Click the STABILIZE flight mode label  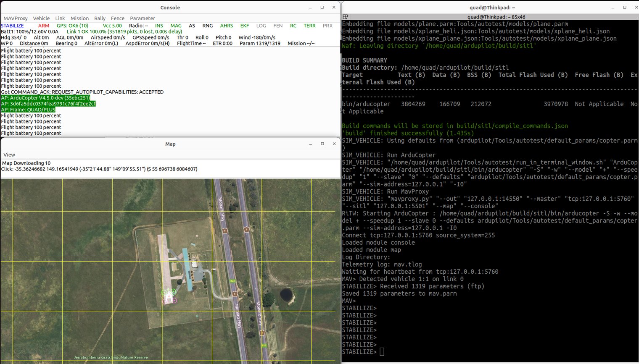(13, 26)
